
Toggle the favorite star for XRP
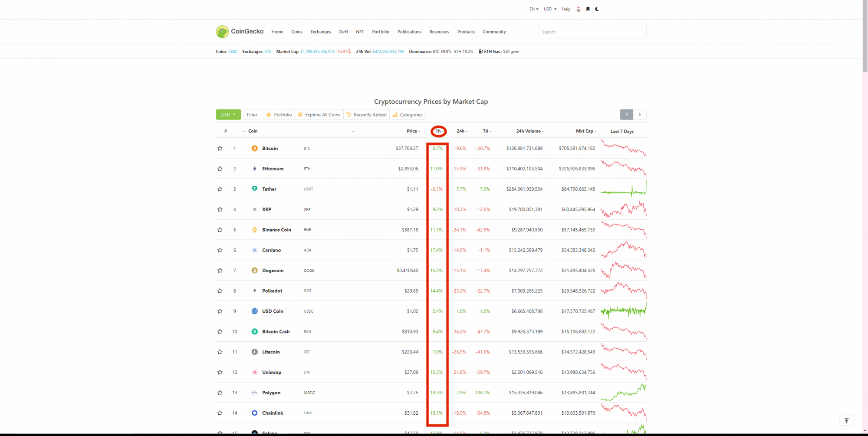pyautogui.click(x=220, y=209)
